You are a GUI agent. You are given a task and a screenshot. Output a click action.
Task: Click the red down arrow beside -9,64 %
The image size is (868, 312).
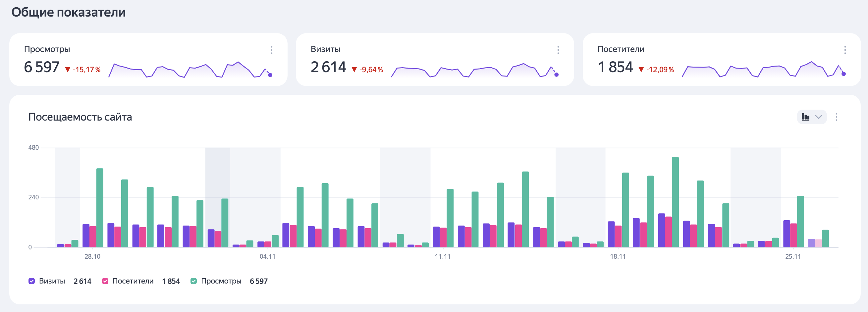[x=354, y=70]
